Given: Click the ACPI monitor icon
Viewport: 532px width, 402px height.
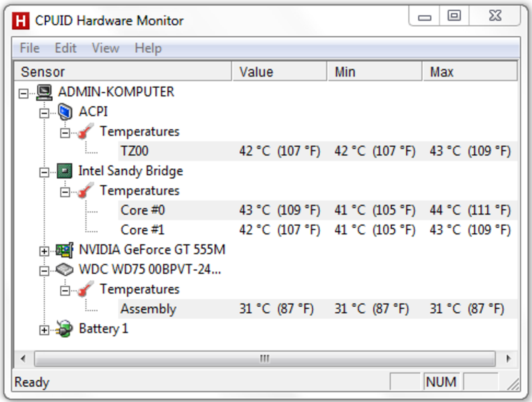Looking at the screenshot, I should point(65,112).
